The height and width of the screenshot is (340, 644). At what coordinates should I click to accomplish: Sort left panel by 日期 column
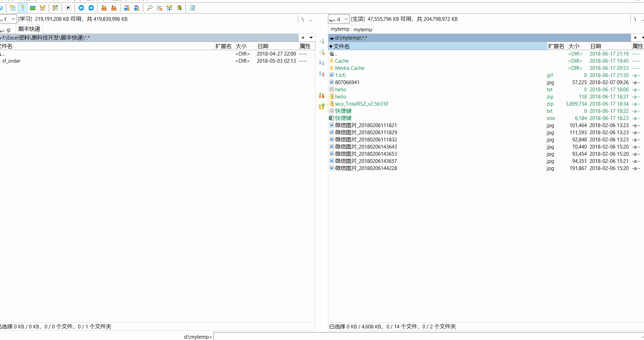277,46
